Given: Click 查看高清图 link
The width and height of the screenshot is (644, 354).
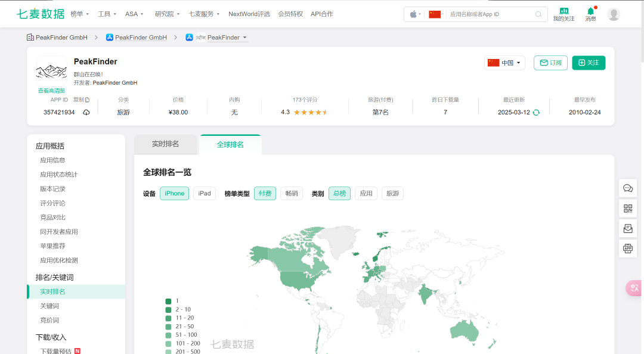Looking at the screenshot, I should click(51, 91).
